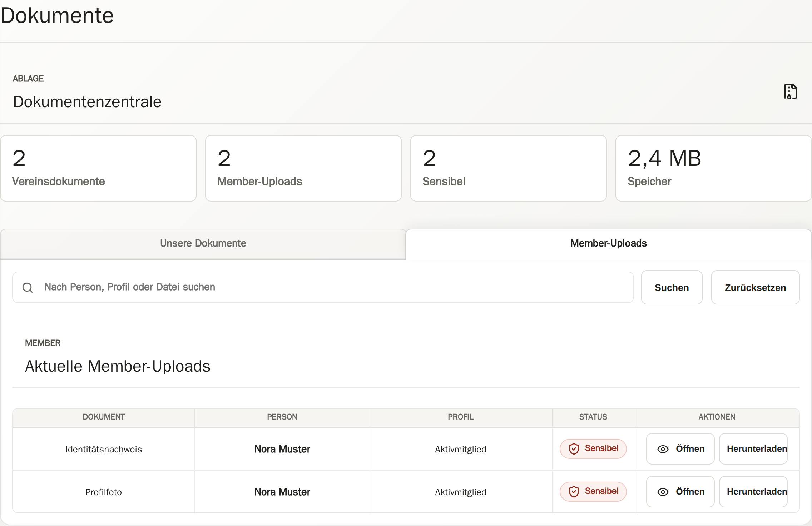812x526 pixels.
Task: Click the PROFIL column header
Action: (x=461, y=417)
